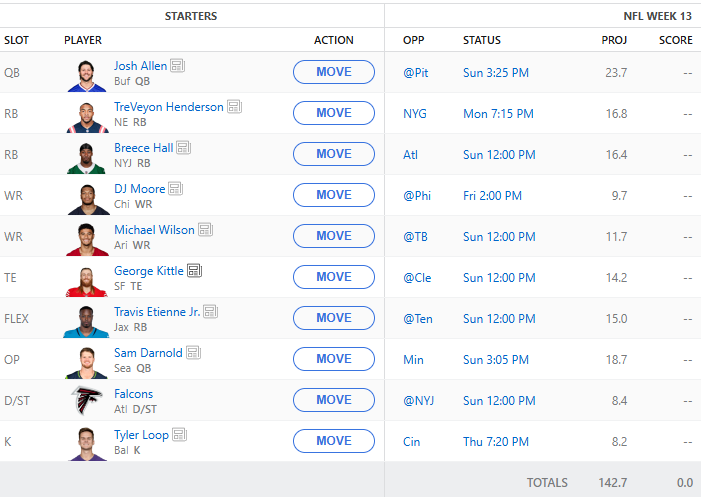Viewport: 701px width, 497px height.
Task: Open Breece Hall's news note icon
Action: [x=183, y=148]
